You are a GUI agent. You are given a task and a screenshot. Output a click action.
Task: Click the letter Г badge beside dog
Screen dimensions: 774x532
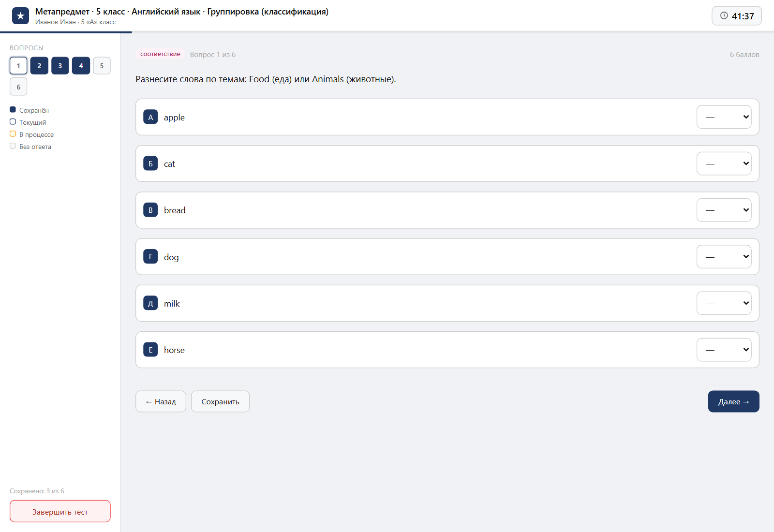pyautogui.click(x=150, y=257)
